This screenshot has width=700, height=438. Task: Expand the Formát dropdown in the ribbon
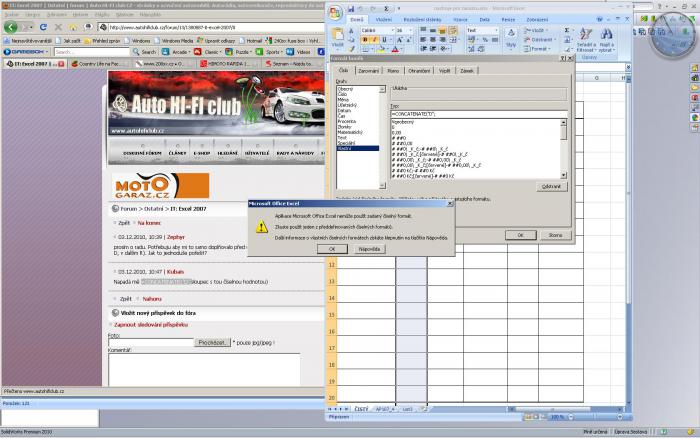[541, 48]
